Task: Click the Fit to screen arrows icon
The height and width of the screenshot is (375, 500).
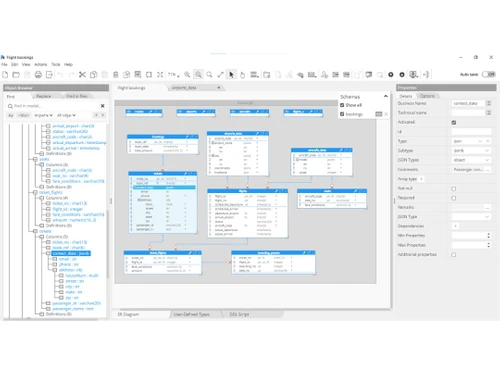Action: pyautogui.click(x=160, y=75)
